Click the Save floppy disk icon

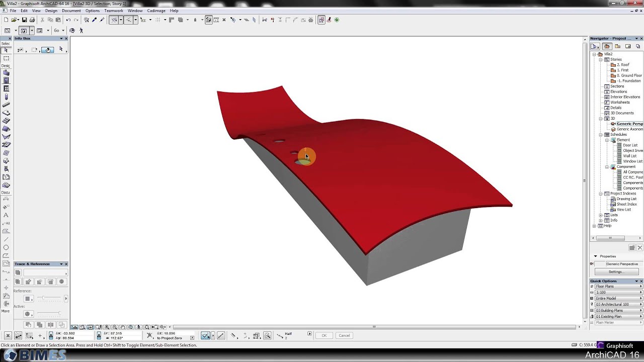click(x=24, y=20)
